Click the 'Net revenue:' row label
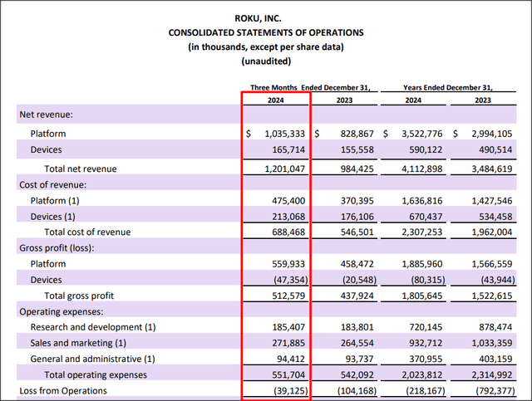The width and height of the screenshot is (532, 401). point(47,115)
